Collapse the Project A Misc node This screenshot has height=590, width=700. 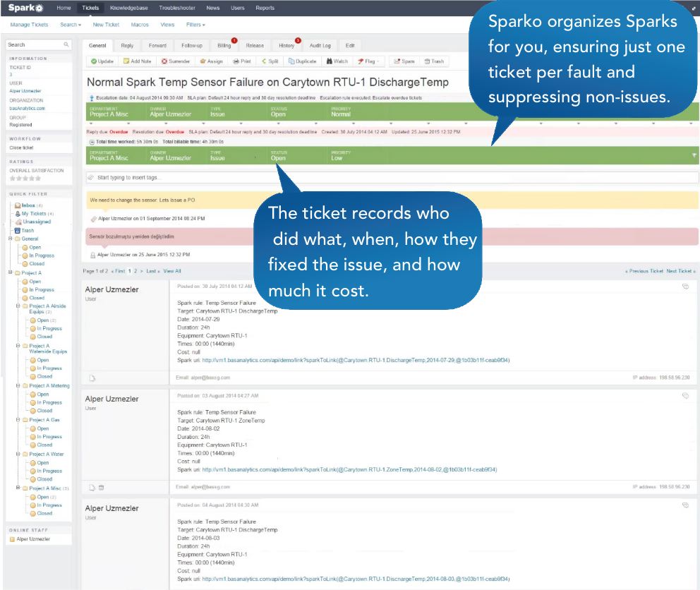(18, 488)
